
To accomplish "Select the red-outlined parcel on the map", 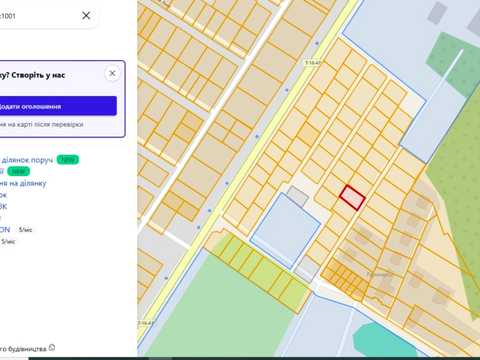I will (x=352, y=198).
